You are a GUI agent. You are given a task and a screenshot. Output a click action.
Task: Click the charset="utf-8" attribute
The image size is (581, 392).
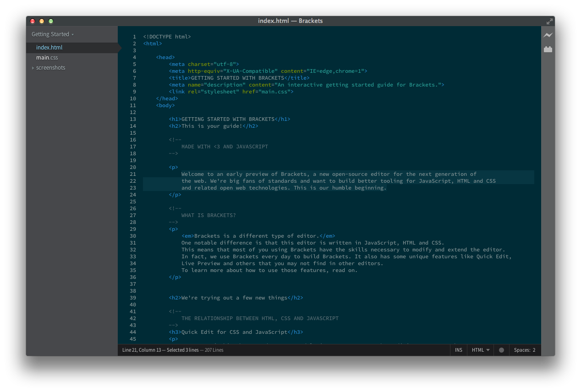click(212, 64)
